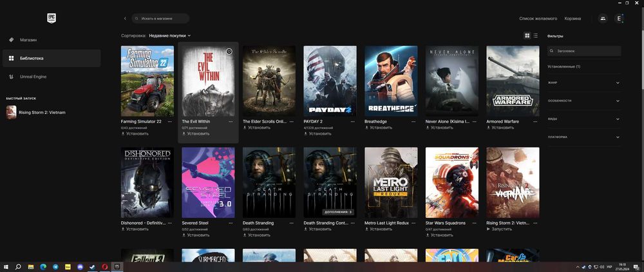Screen dimensions: 644x272
Task: Open Opera browser from the taskbar
Action: coord(105,267)
